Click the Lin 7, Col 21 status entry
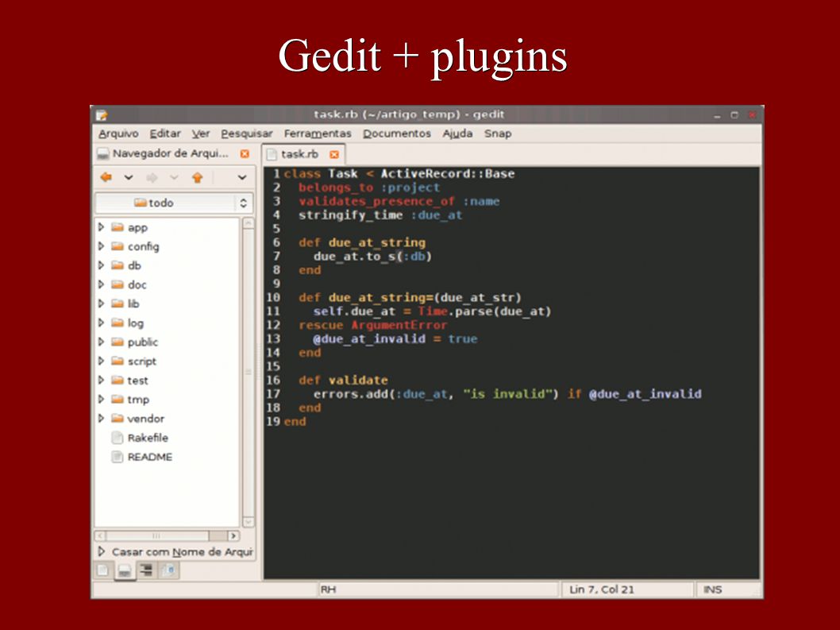 [x=602, y=589]
